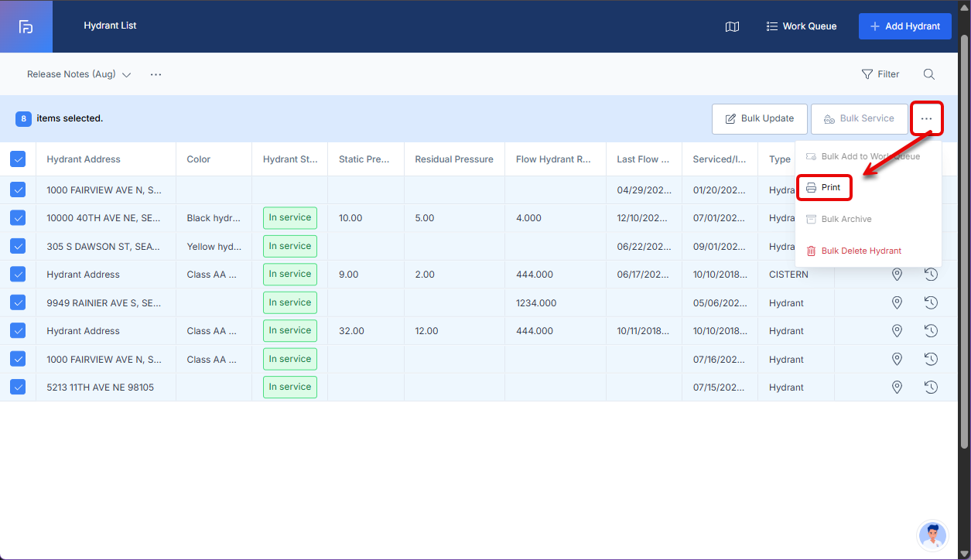This screenshot has width=971, height=560.
Task: Open history icon for 5213 11th Ave NE row
Action: [x=931, y=387]
